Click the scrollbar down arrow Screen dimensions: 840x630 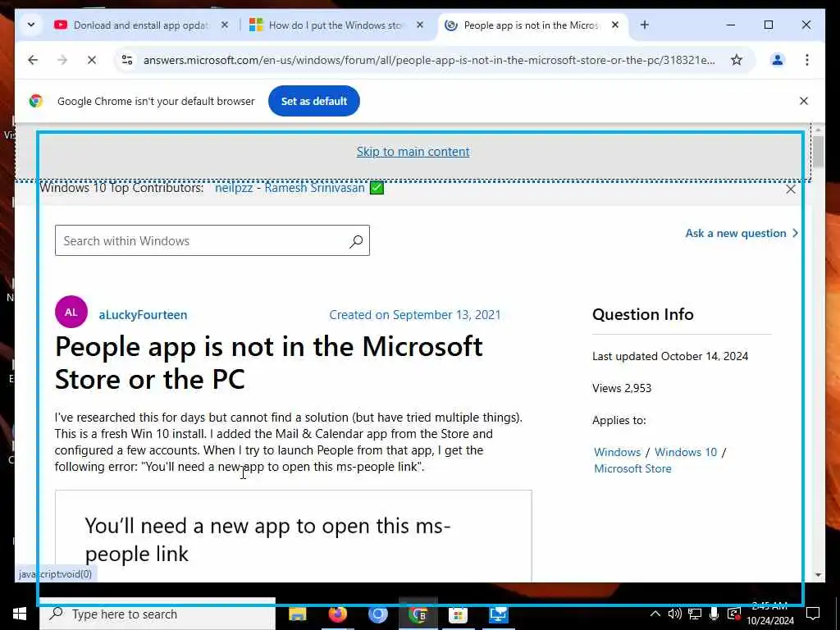818,575
